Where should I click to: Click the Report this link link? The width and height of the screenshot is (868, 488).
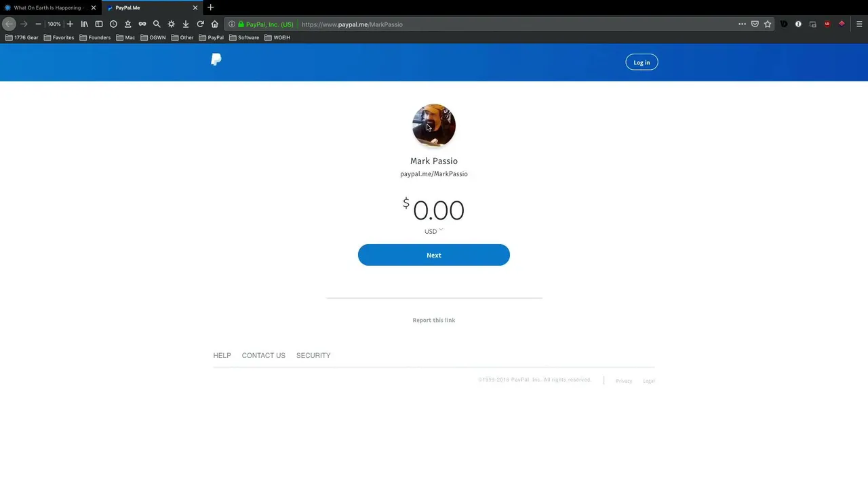click(434, 320)
